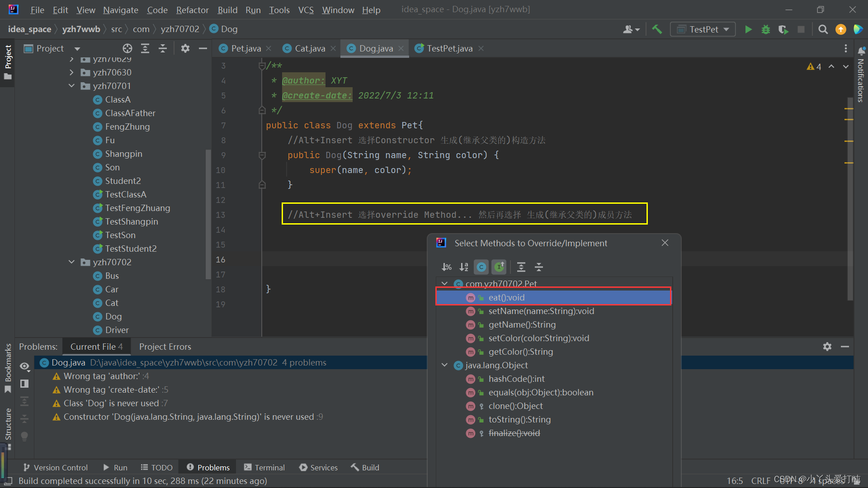868x488 pixels.
Task: Switch to TestPet.java tab
Action: pyautogui.click(x=449, y=48)
